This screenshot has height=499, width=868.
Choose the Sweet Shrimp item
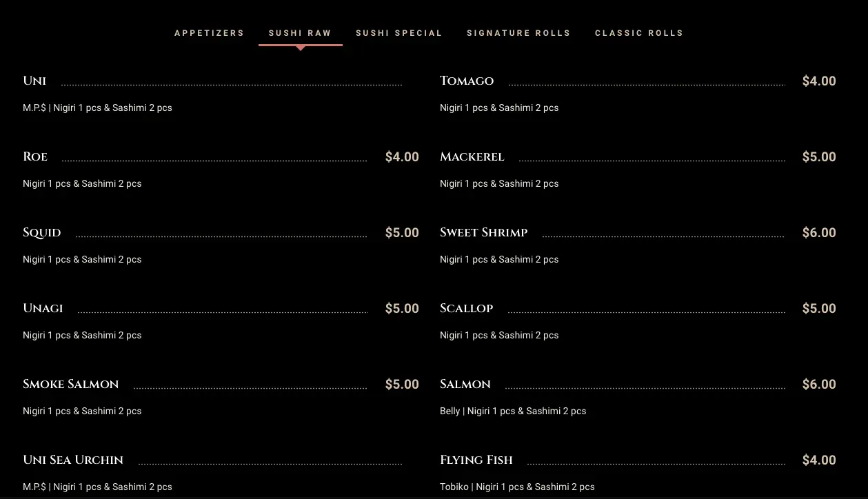click(484, 232)
